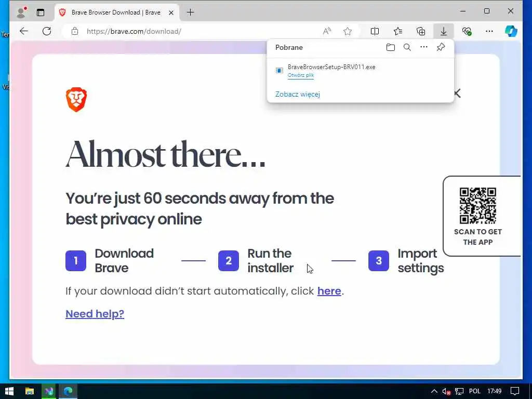Open the Copilot sidebar
Screen dimensions: 532x399
tap(511, 31)
